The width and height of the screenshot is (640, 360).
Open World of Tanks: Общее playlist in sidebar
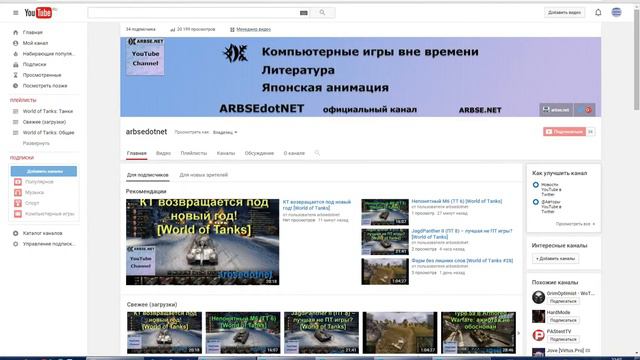(x=49, y=132)
